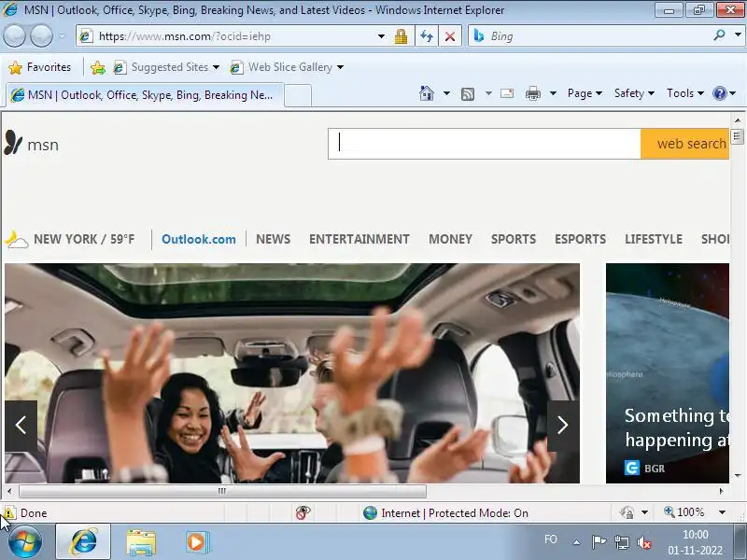Click Internet Explorer taskbar icon
Image resolution: width=747 pixels, height=560 pixels.
point(83,542)
